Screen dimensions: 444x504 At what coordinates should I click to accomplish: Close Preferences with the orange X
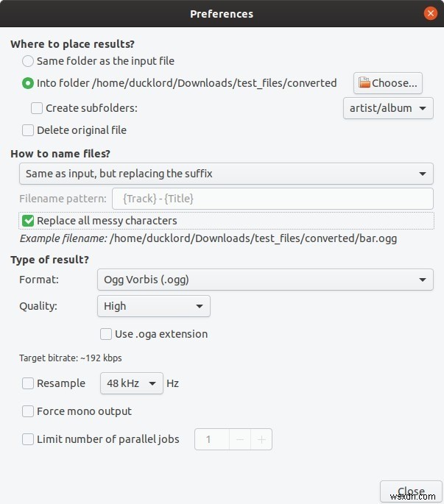[x=430, y=13]
